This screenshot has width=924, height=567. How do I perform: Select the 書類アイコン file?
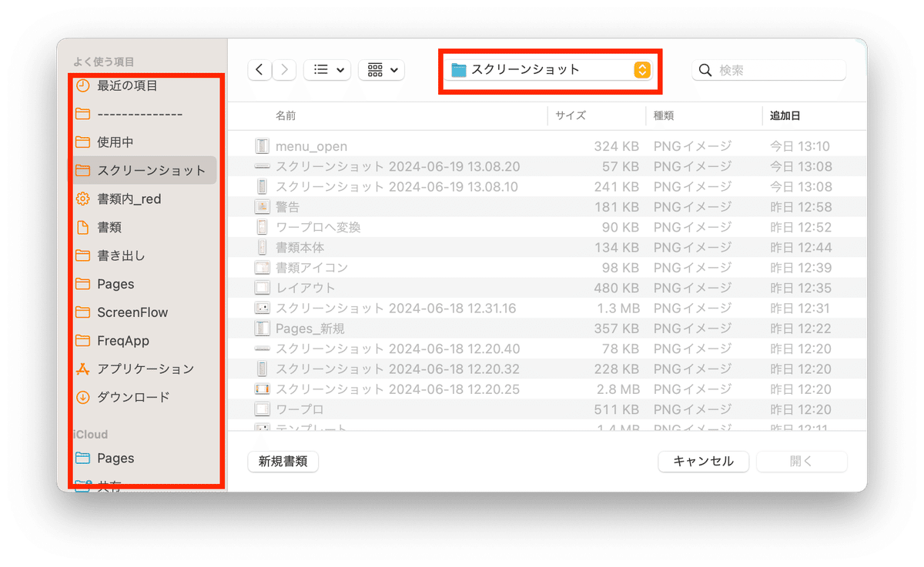click(547, 268)
